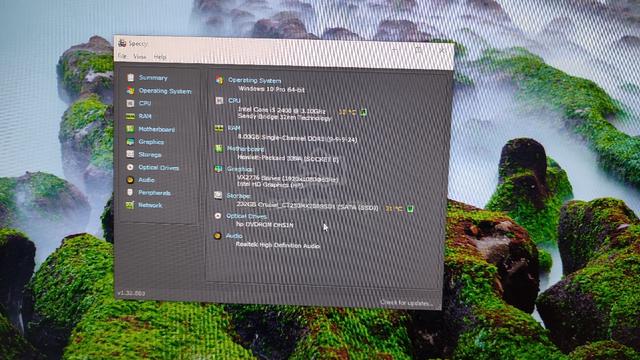640x360 pixels.
Task: Click the 232GB Crucial SSD text
Action: 307,207
